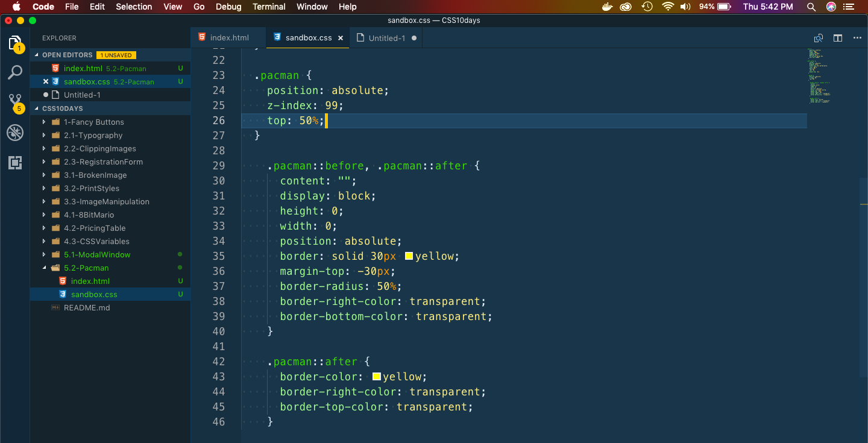
Task: Click unsaved dot on Untitled-1 tab
Action: click(x=414, y=37)
